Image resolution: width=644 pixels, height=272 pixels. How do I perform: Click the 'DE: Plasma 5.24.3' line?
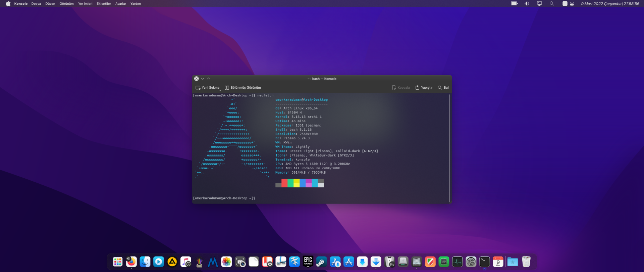point(292,138)
